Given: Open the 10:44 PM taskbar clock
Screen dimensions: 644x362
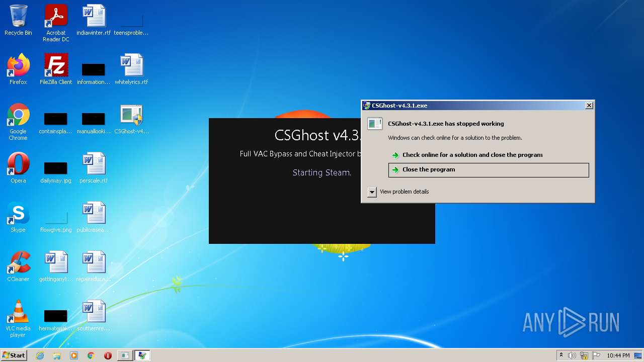Looking at the screenshot, I should tap(618, 355).
